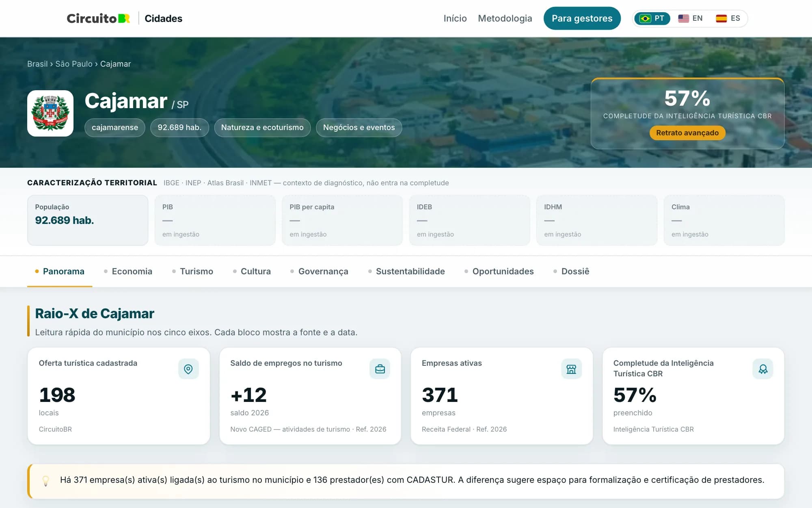812x508 pixels.
Task: Click the CircuitoBR logo
Action: pos(98,18)
